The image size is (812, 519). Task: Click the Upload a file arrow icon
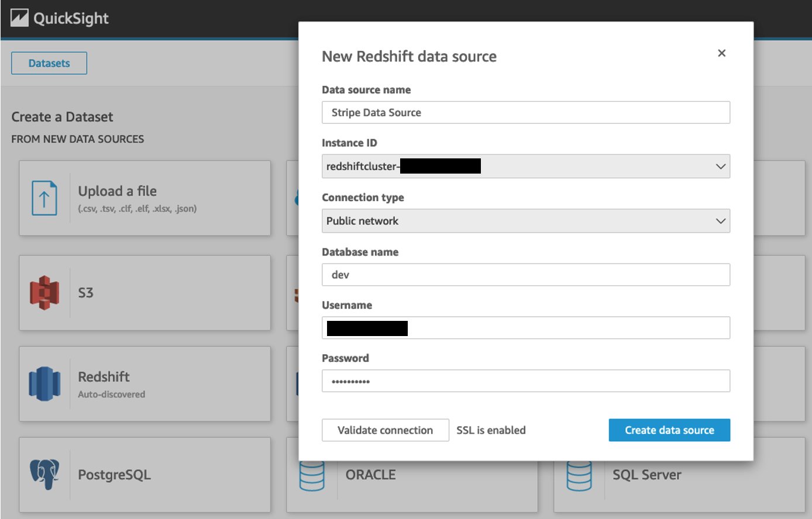tap(44, 198)
